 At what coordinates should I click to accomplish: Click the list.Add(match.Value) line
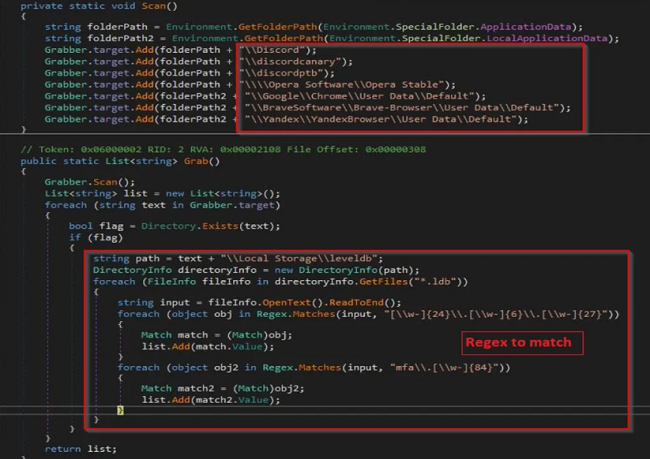tap(208, 347)
